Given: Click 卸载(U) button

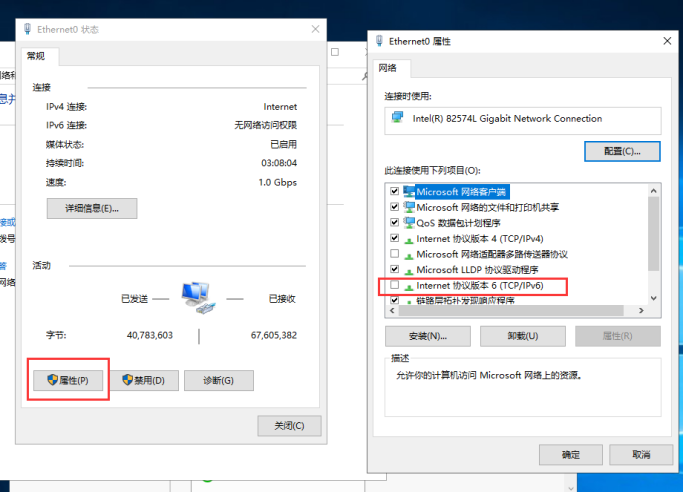Looking at the screenshot, I should [523, 336].
